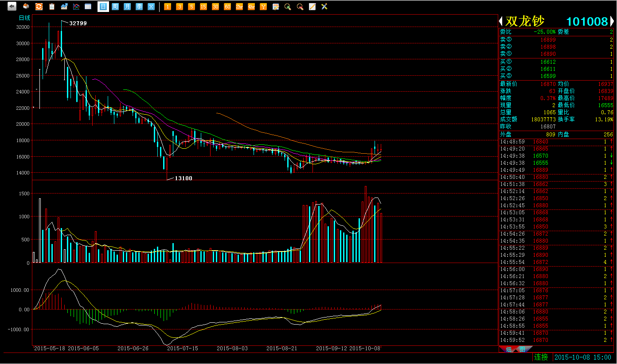Image resolution: width=617 pixels, height=364 pixels.
Task: Open the blue trend line chart icon
Action: (64, 7)
